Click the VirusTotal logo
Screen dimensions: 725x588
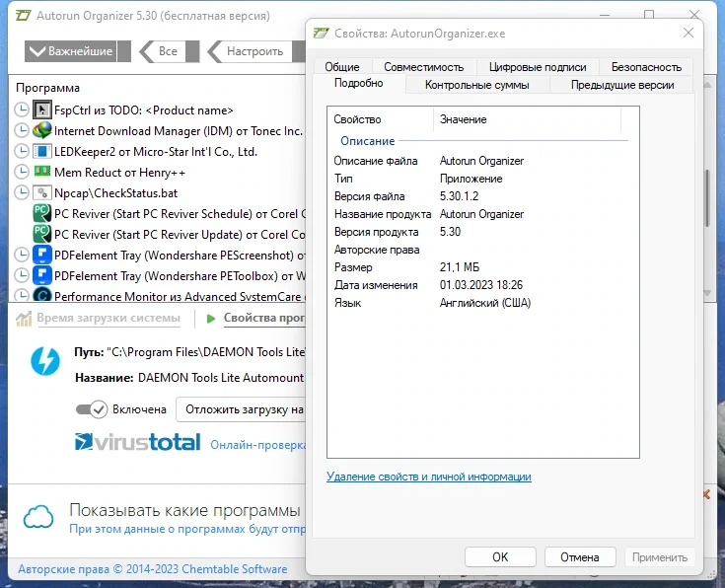click(x=137, y=442)
